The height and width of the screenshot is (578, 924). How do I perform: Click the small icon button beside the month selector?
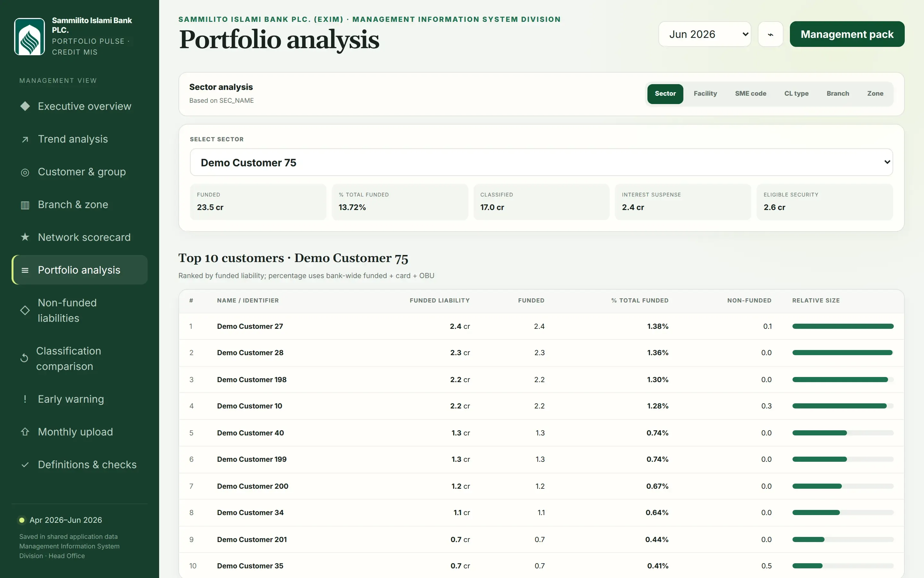click(770, 34)
